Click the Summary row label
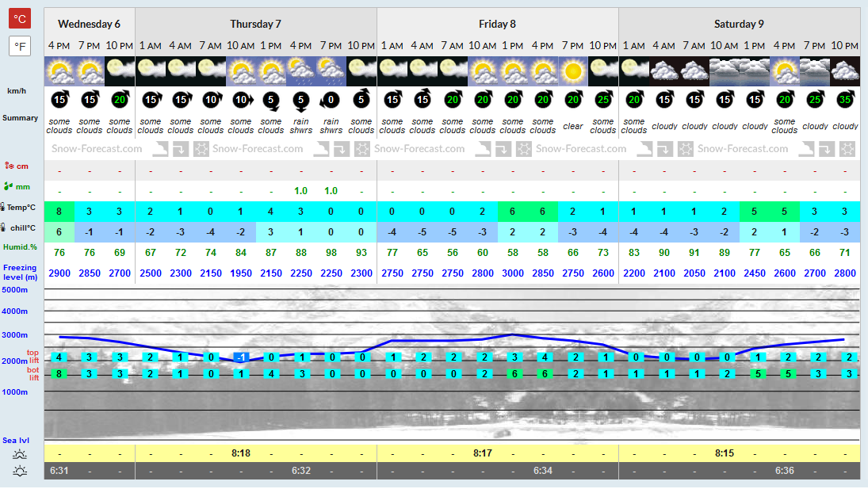 (x=20, y=118)
